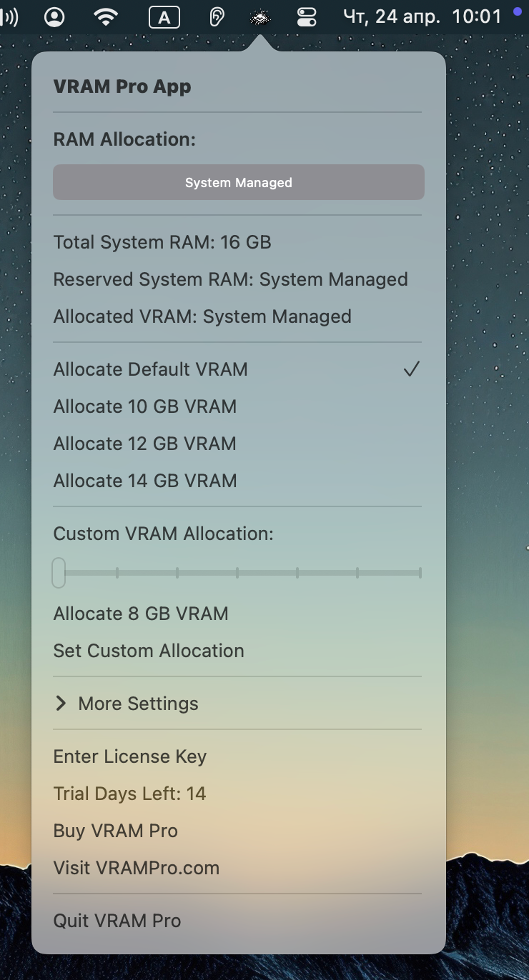Select Enter License Key menu item

click(x=237, y=756)
